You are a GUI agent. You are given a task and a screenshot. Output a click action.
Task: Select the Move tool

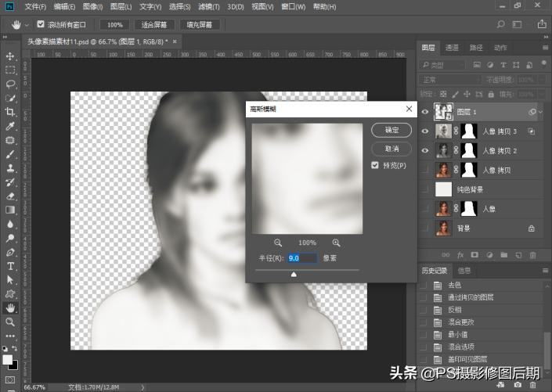pos(10,56)
